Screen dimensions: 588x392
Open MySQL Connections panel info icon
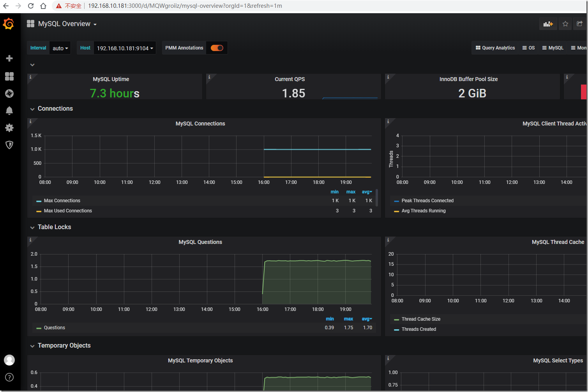(30, 121)
